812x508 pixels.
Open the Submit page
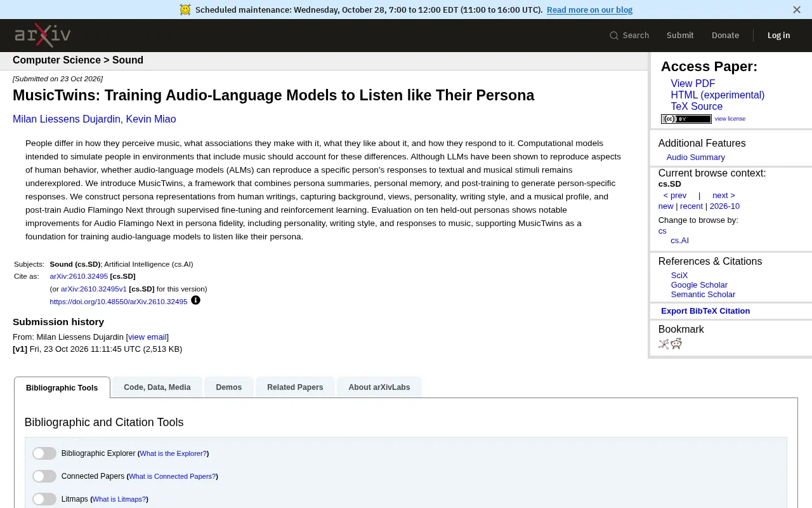tap(680, 36)
